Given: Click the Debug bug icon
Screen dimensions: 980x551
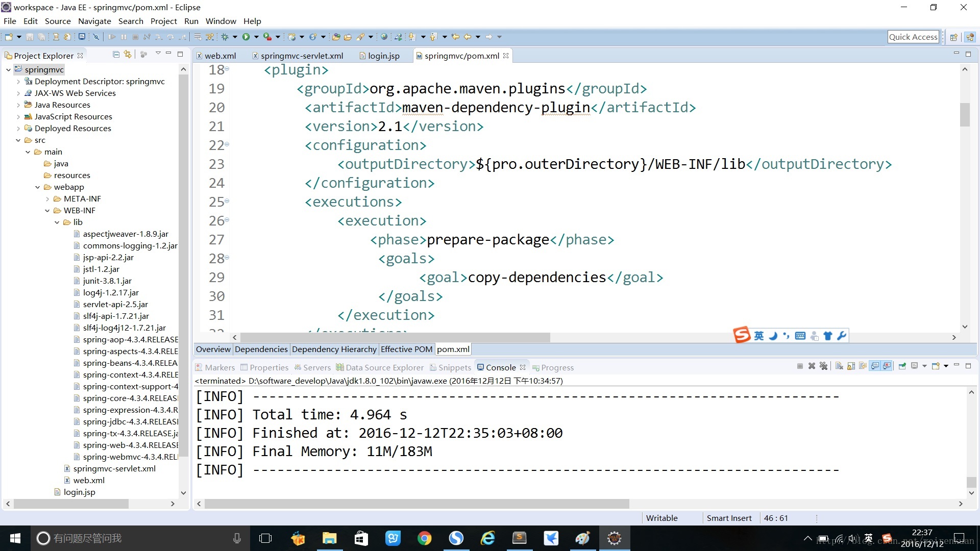Looking at the screenshot, I should click(225, 37).
